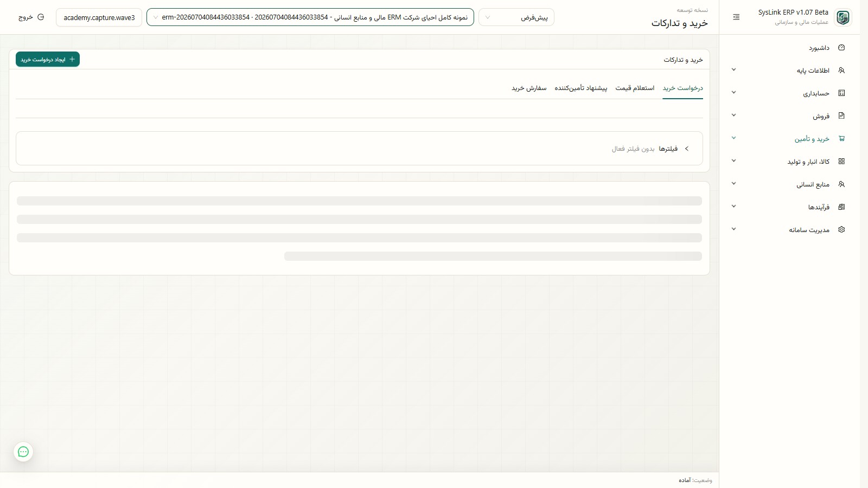Toggle the خرید و تأمین menu chevron
Viewport: 868px width, 488px height.
[x=733, y=138]
